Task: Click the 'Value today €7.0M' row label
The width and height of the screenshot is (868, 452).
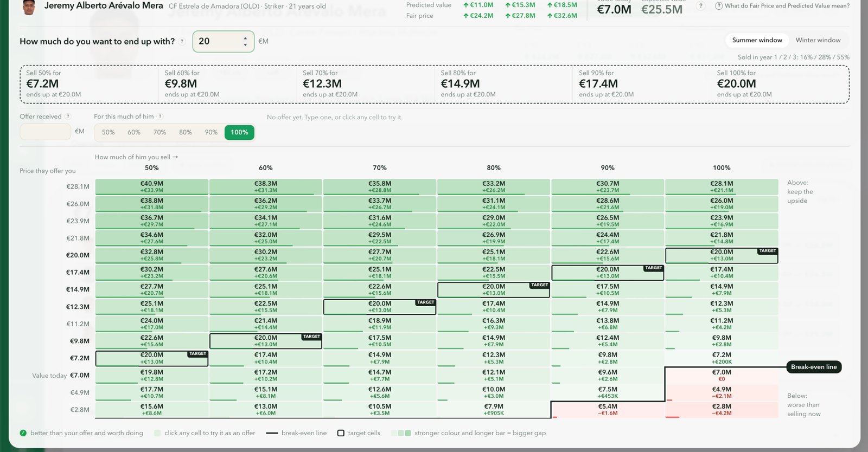Action: coord(61,376)
